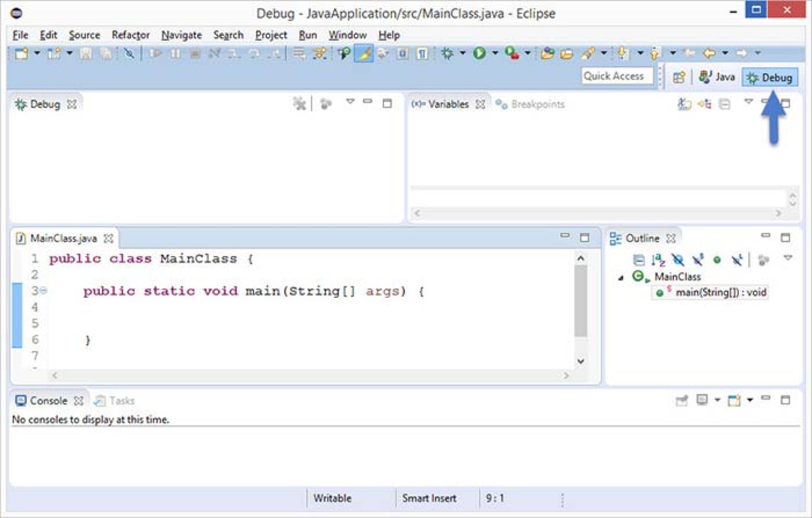Image resolution: width=812 pixels, height=518 pixels.
Task: Open the Run launch dropdown arrow
Action: pos(495,53)
